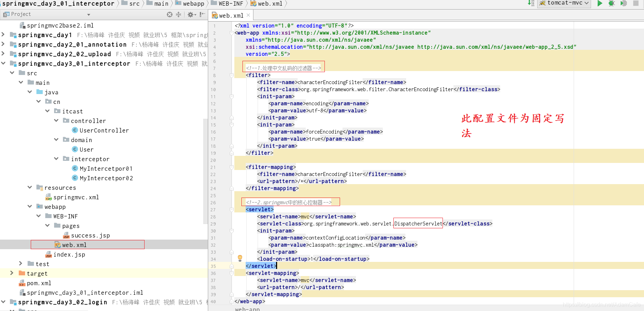Image resolution: width=644 pixels, height=311 pixels.
Task: Click the web-app breadcrumb at editor bottom
Action: (x=247, y=309)
